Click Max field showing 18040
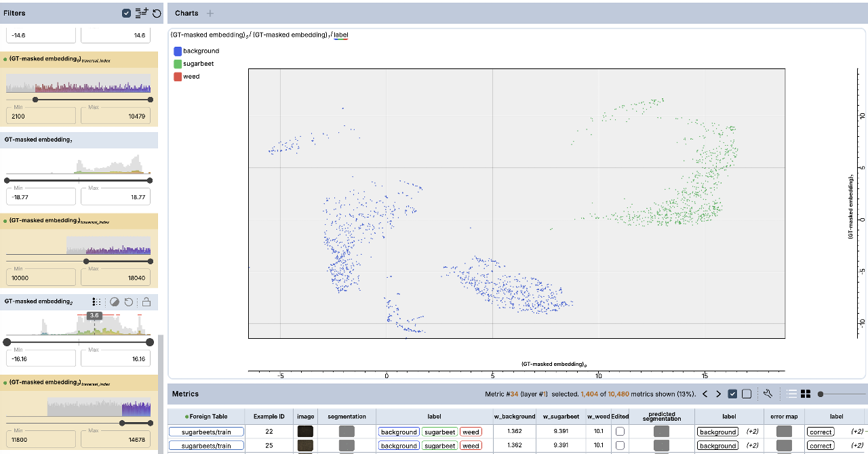Image resolution: width=868 pixels, height=454 pixels. [116, 276]
